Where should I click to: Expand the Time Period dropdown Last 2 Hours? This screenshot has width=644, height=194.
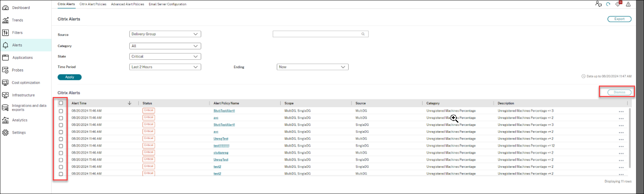(165, 67)
